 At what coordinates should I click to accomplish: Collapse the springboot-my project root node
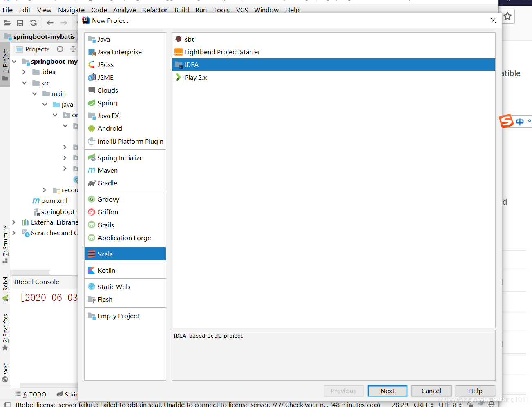click(x=14, y=61)
